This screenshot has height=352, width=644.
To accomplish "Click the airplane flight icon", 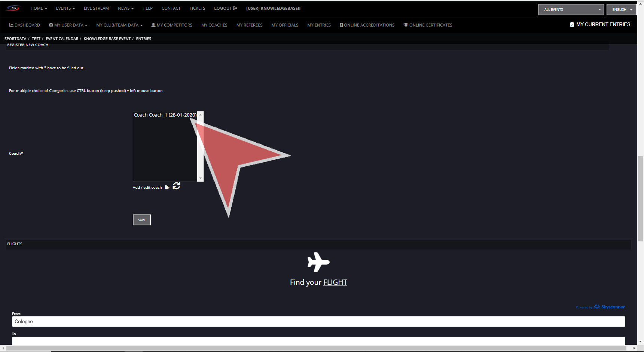I will click(318, 262).
